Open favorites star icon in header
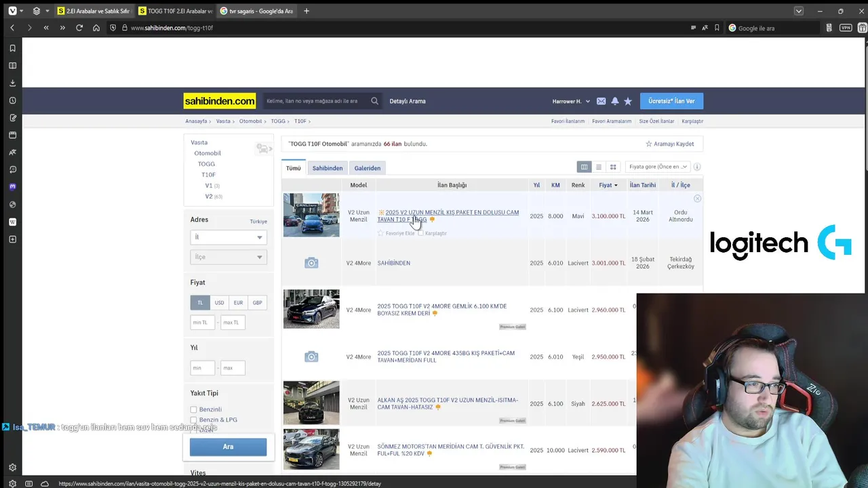This screenshot has height=488, width=868. point(628,101)
